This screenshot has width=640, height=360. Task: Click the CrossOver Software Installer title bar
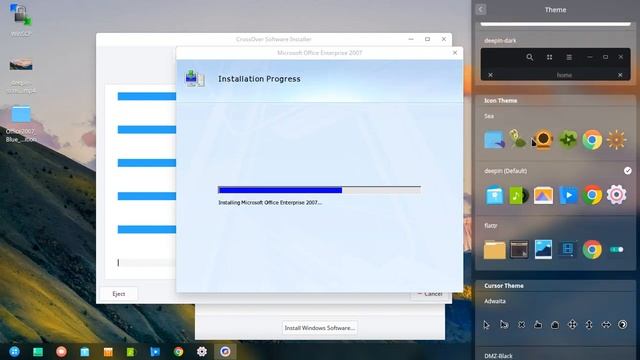point(273,39)
